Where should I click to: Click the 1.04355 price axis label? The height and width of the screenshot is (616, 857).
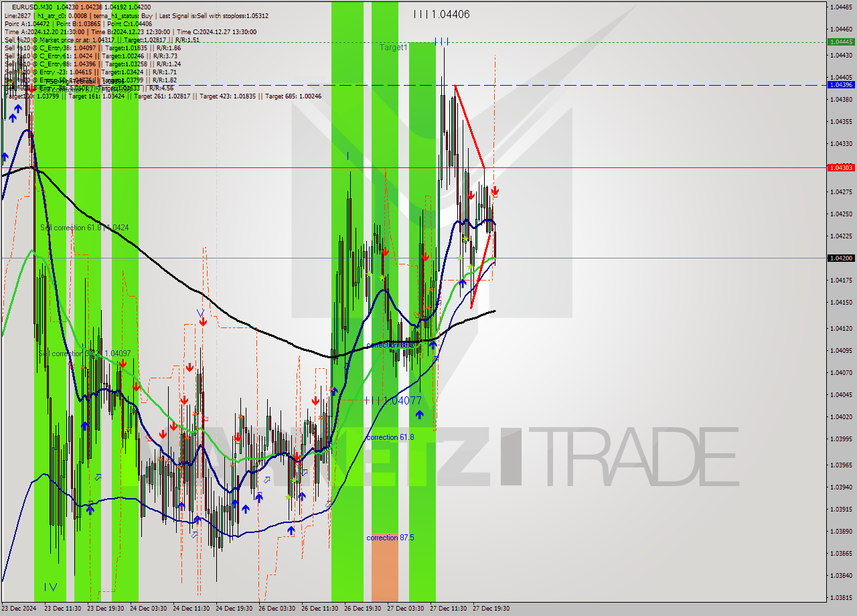coord(841,122)
